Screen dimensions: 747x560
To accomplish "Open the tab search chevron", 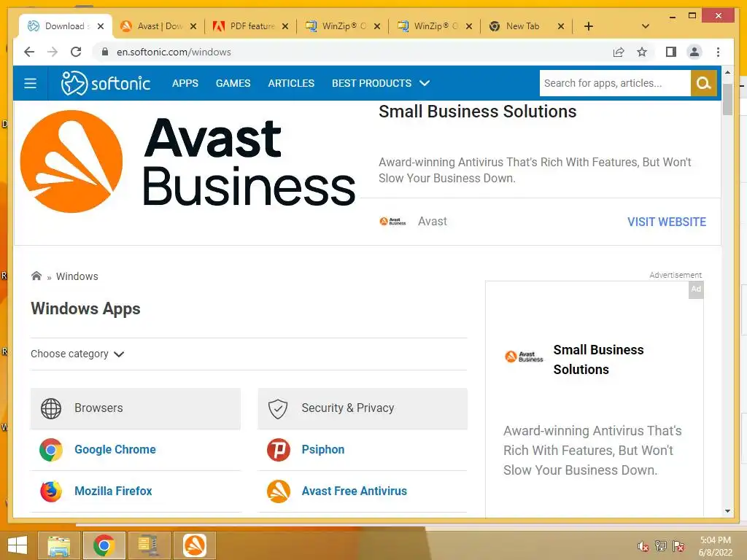I will pyautogui.click(x=646, y=26).
